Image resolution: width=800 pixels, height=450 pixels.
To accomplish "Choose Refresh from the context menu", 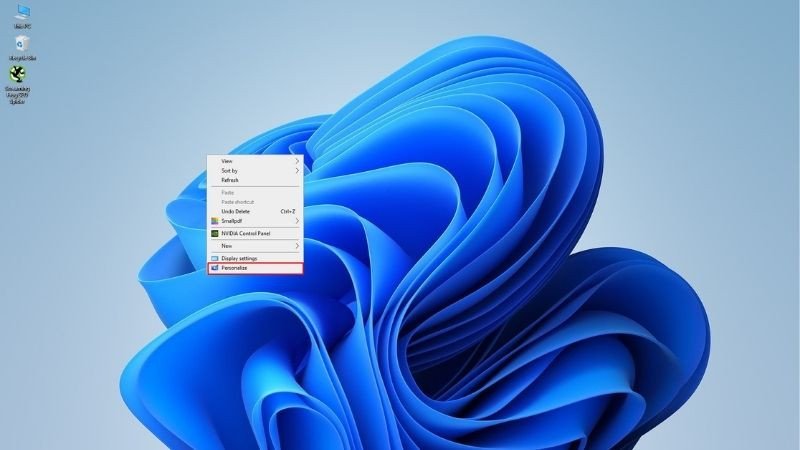I will (230, 180).
